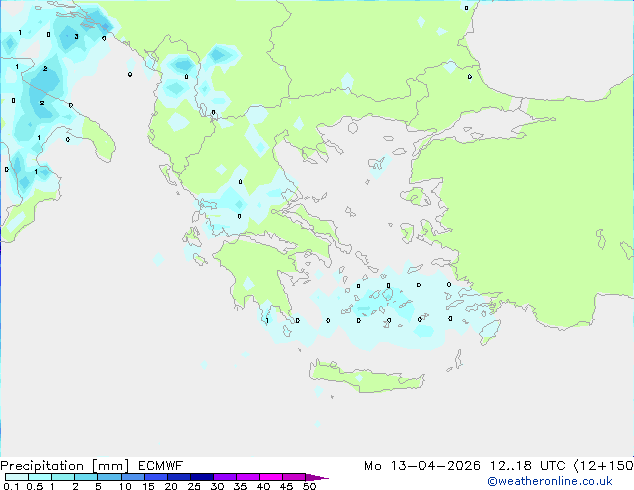Select the 20–25 mm legend swatch
Screen dimensions: 634x490
[x=178, y=477]
